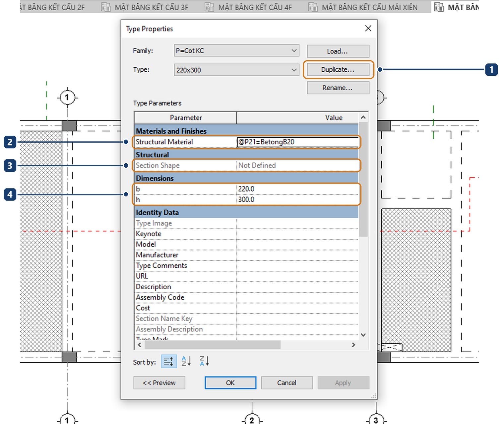This screenshot has height=424, width=504.
Task: Click the Cancel button
Action: (x=287, y=383)
